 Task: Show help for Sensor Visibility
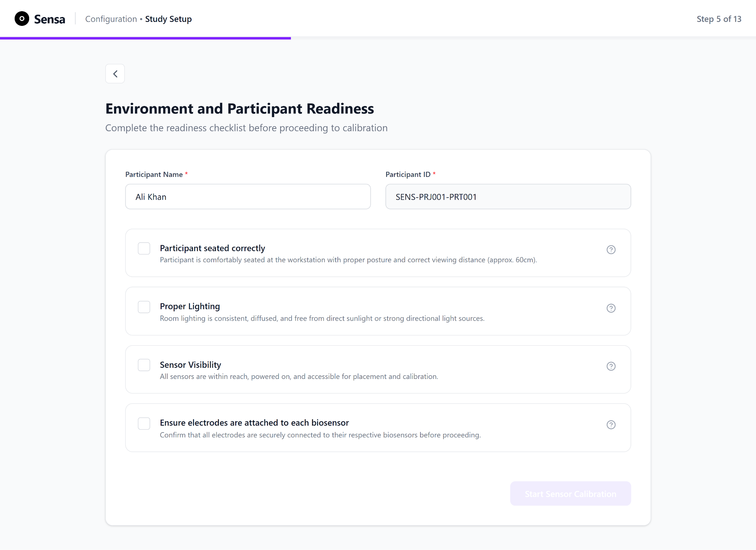611,366
